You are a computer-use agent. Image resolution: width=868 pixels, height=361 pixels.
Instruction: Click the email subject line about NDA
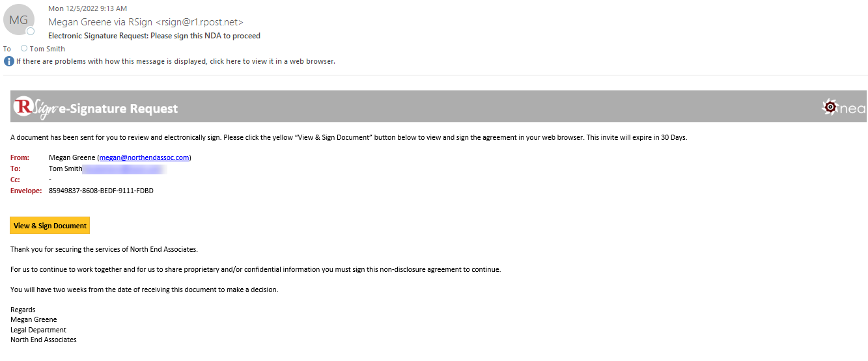[154, 36]
